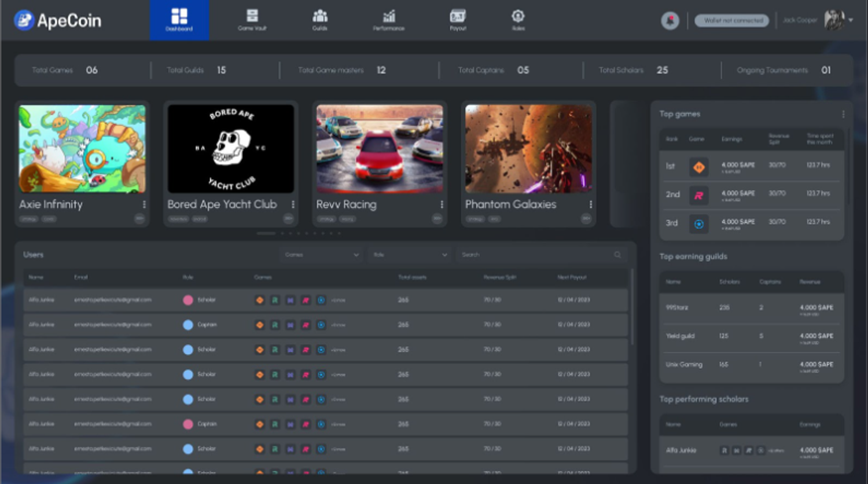Open the Payout page
868x484 pixels.
pyautogui.click(x=458, y=20)
